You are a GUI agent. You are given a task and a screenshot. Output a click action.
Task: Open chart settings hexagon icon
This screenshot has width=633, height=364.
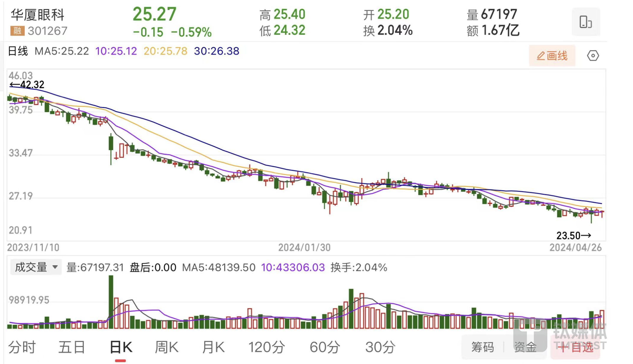pos(593,56)
